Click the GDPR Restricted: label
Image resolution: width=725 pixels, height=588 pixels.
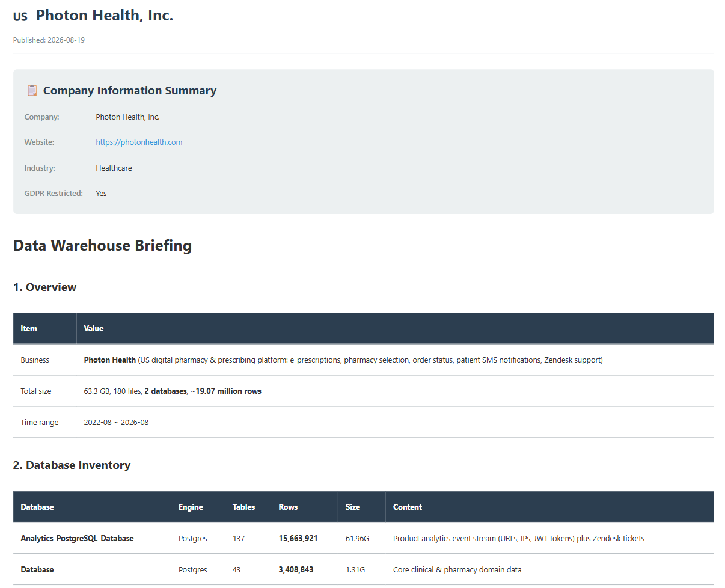tap(54, 194)
